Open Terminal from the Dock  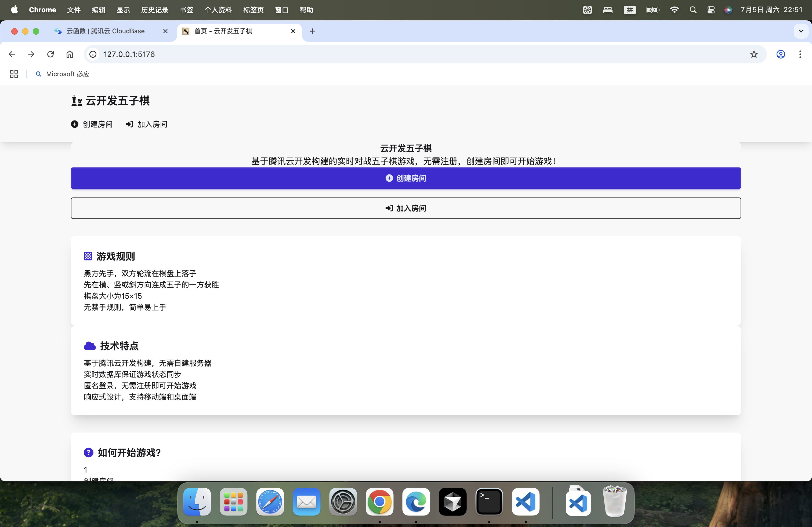click(489, 502)
